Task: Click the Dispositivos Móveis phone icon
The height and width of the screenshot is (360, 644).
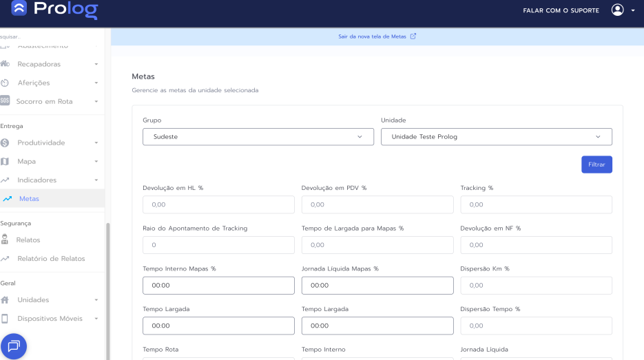Action: (x=5, y=319)
